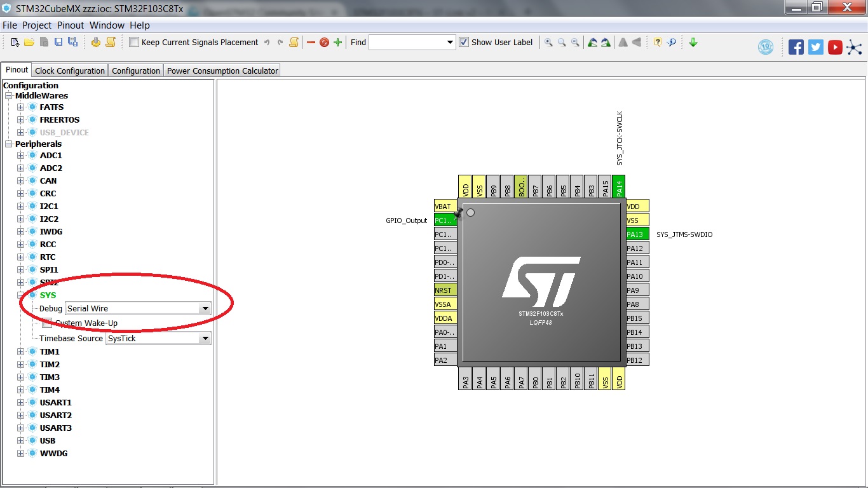Click the Generate Code gear icon
This screenshot has width=868, height=488.
tap(96, 42)
